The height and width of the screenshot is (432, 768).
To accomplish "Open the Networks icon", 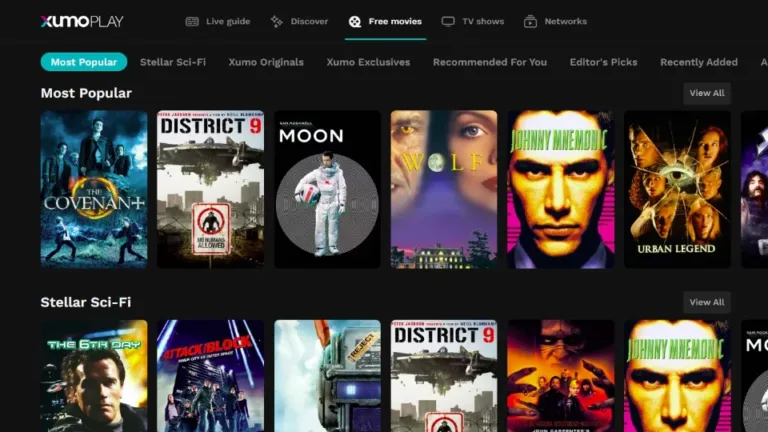I will point(530,21).
